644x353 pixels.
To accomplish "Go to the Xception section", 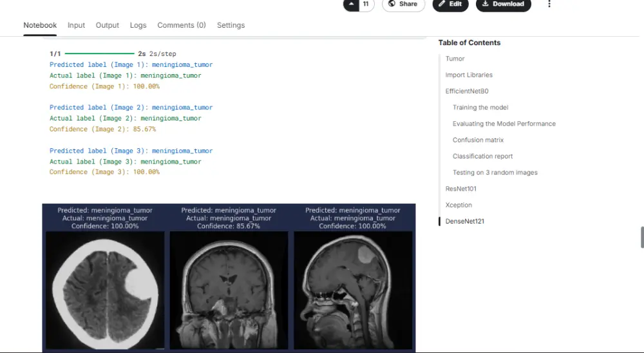I will (459, 205).
